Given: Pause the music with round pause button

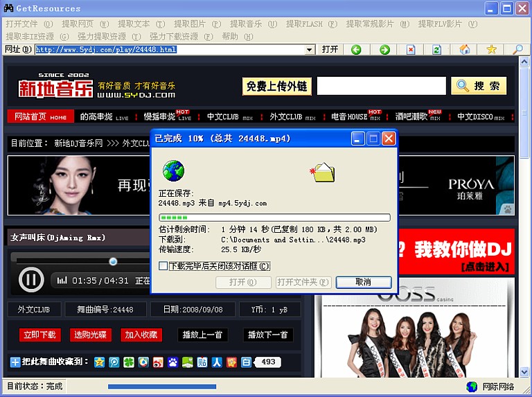Looking at the screenshot, I should pos(31,280).
